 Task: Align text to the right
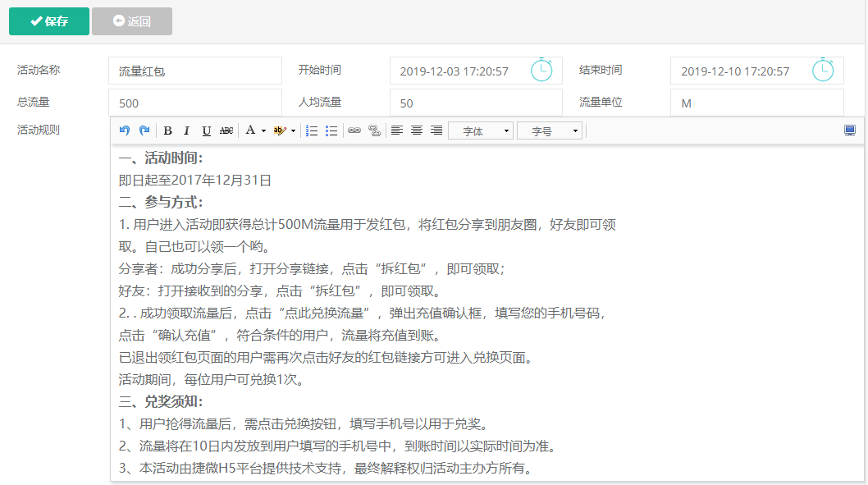pos(436,130)
